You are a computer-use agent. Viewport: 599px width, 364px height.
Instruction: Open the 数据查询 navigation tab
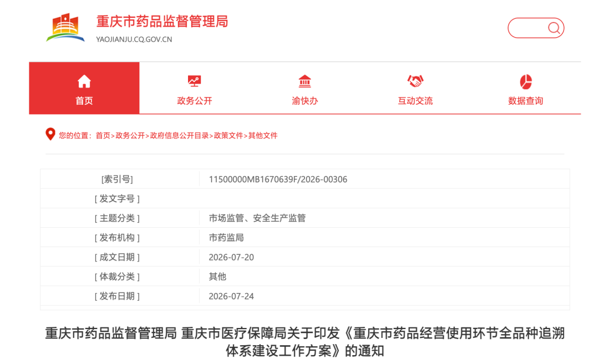[x=526, y=88]
